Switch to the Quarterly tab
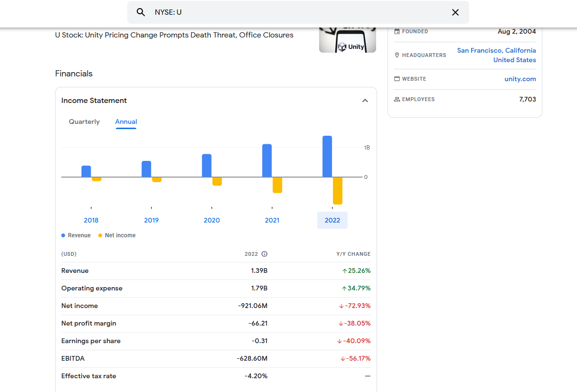This screenshot has height=392, width=577. 84,121
